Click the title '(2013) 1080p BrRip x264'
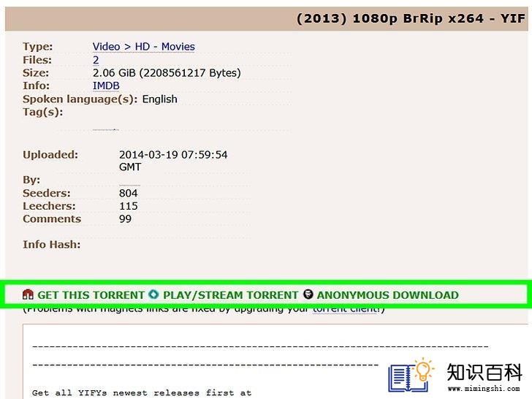Screen dimensions: 532x399 click(x=390, y=18)
